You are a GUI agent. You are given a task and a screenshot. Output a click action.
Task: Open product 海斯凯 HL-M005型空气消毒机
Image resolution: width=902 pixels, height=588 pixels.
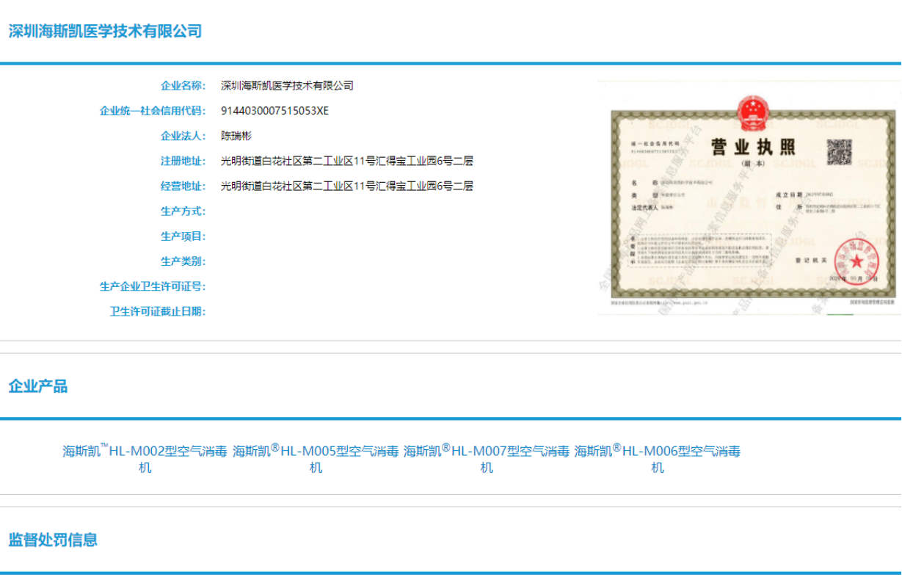click(316, 459)
